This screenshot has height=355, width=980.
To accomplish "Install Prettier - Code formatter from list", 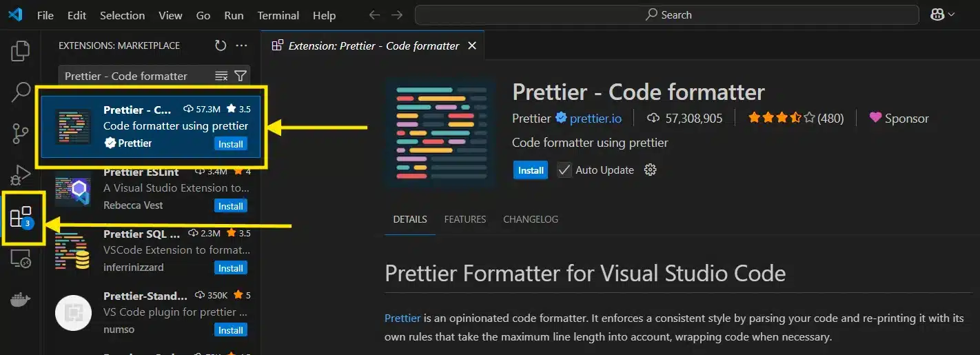I will coord(231,144).
